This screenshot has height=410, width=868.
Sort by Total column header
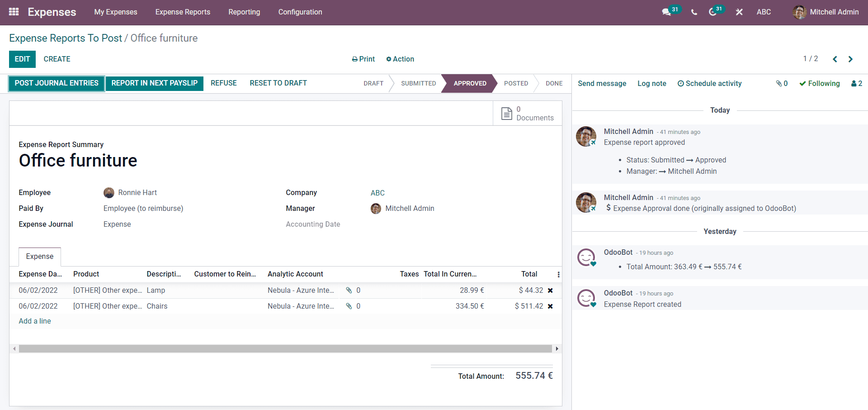pos(529,274)
